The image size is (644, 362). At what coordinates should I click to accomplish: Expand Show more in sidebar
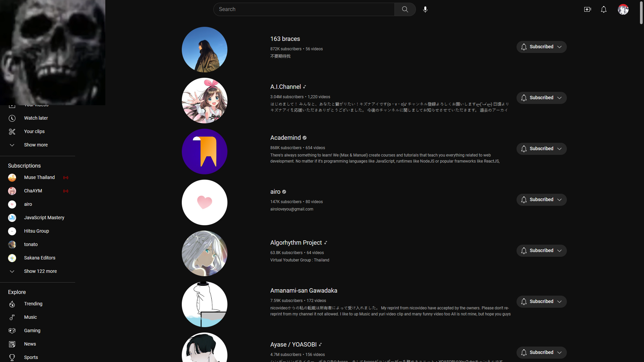pyautogui.click(x=36, y=145)
